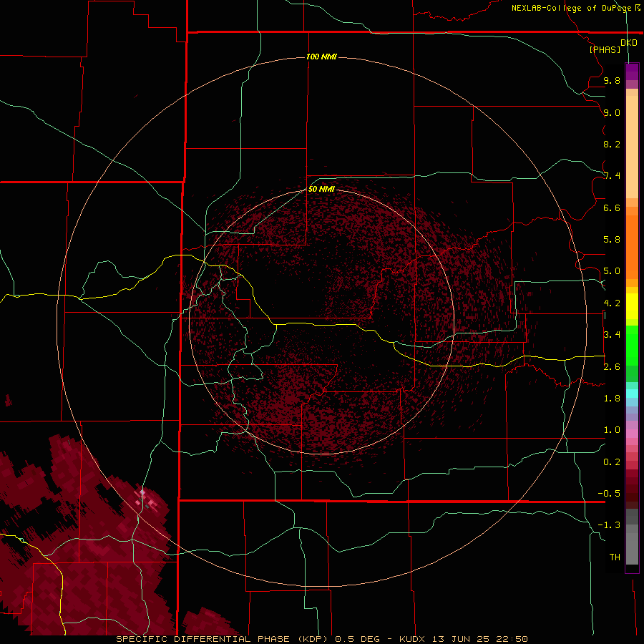Click the 7.4 legend value
This screenshot has height=644, width=644.
point(612,176)
